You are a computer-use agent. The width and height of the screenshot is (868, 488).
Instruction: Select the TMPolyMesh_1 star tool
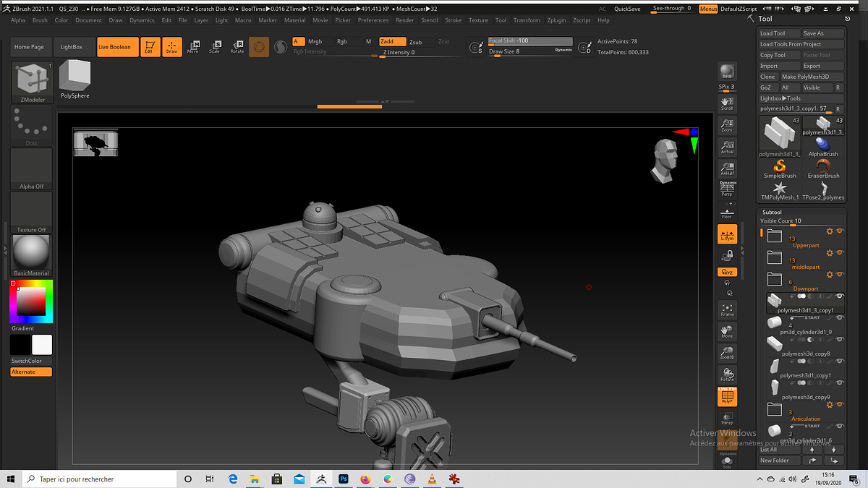[x=780, y=192]
